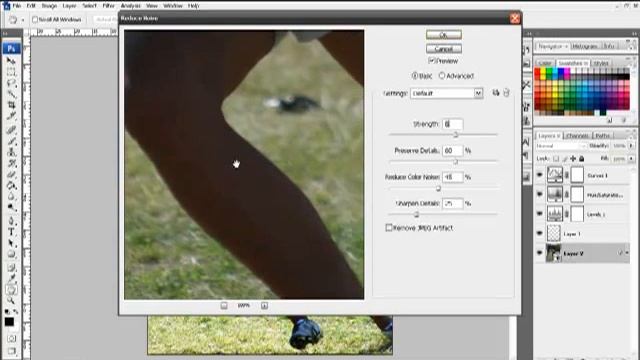Screen dimensions: 640x360
Task: Select the Path Selection tool
Action: pos(11,243)
